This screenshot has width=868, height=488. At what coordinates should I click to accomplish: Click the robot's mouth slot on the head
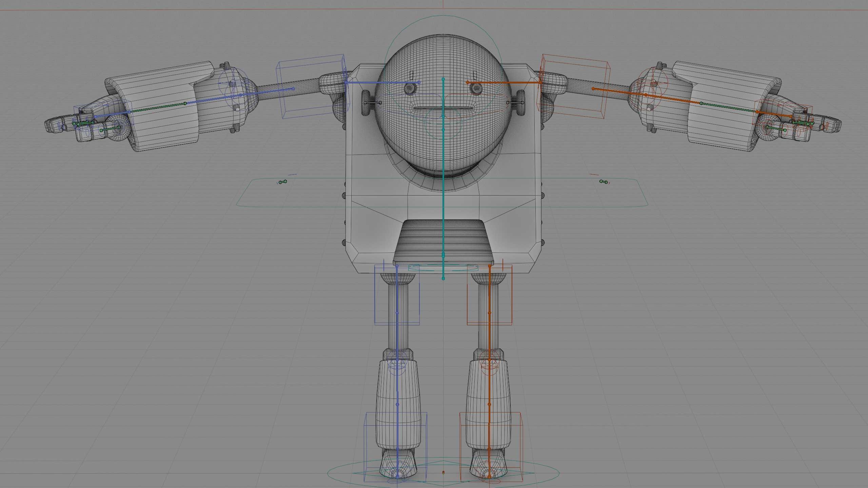443,109
